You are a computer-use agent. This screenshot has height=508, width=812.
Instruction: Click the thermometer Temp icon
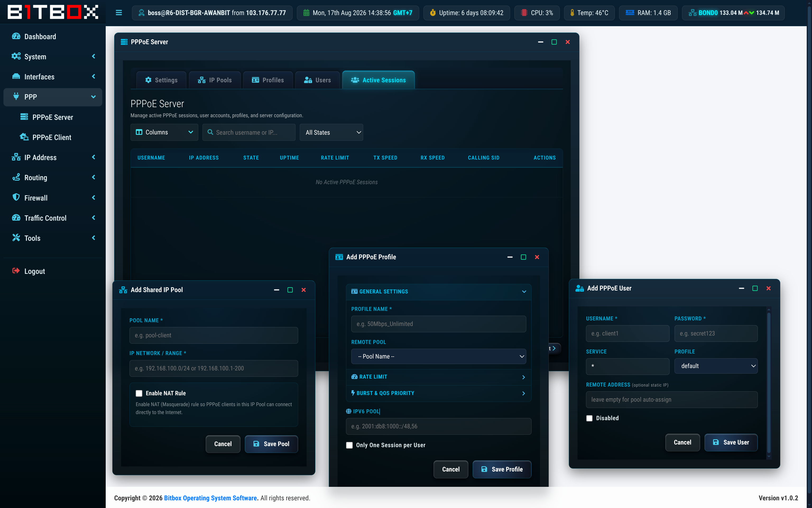coord(572,13)
